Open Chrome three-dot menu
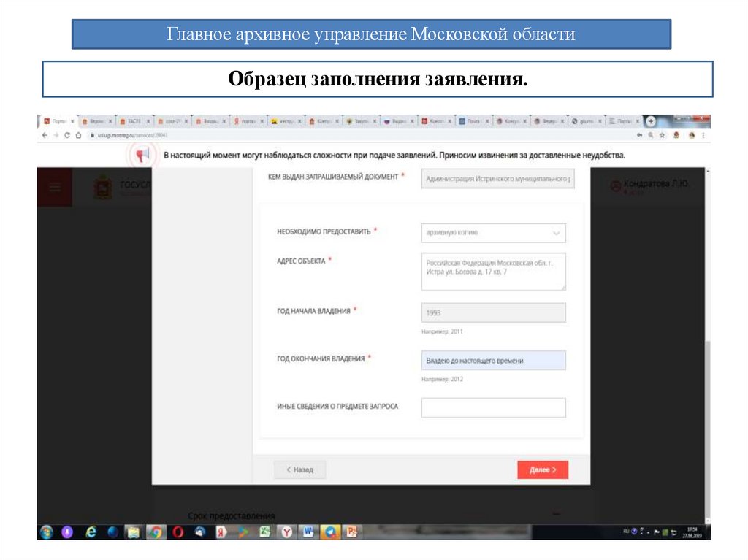The image size is (748, 560). pos(703,136)
